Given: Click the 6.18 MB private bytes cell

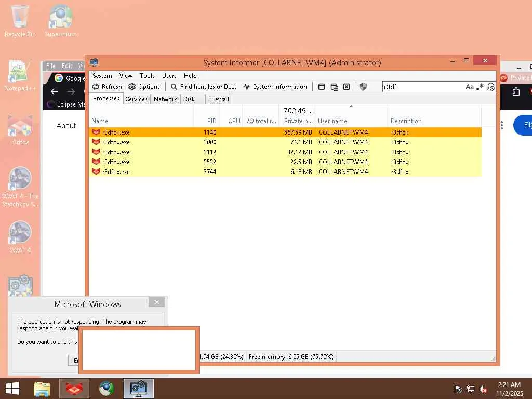Looking at the screenshot, I should 301,171.
